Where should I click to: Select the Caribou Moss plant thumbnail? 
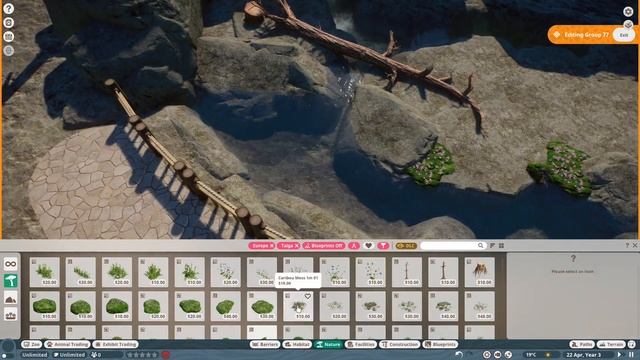click(298, 306)
